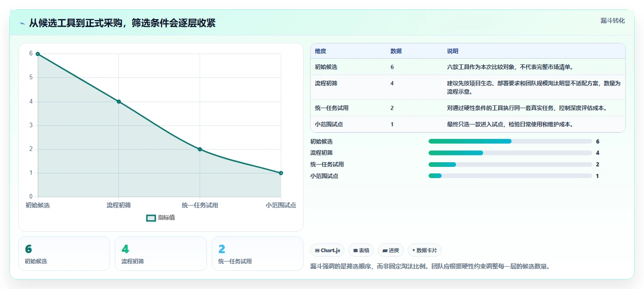Click the 统一任务试用 label beside progress bars
Viewport: 644px width, 289px height.
pyautogui.click(x=327, y=165)
